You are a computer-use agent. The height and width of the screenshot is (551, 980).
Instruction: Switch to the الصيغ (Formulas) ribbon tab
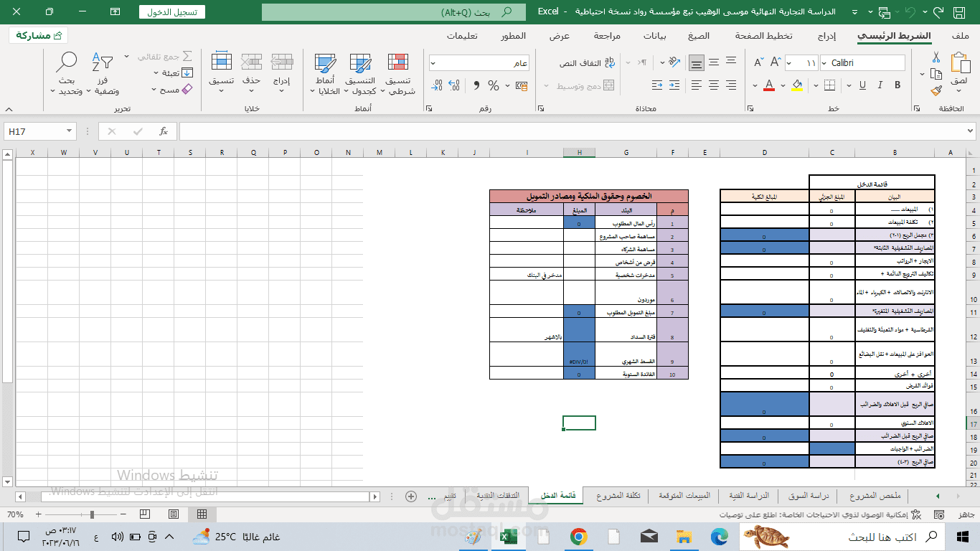(x=698, y=36)
